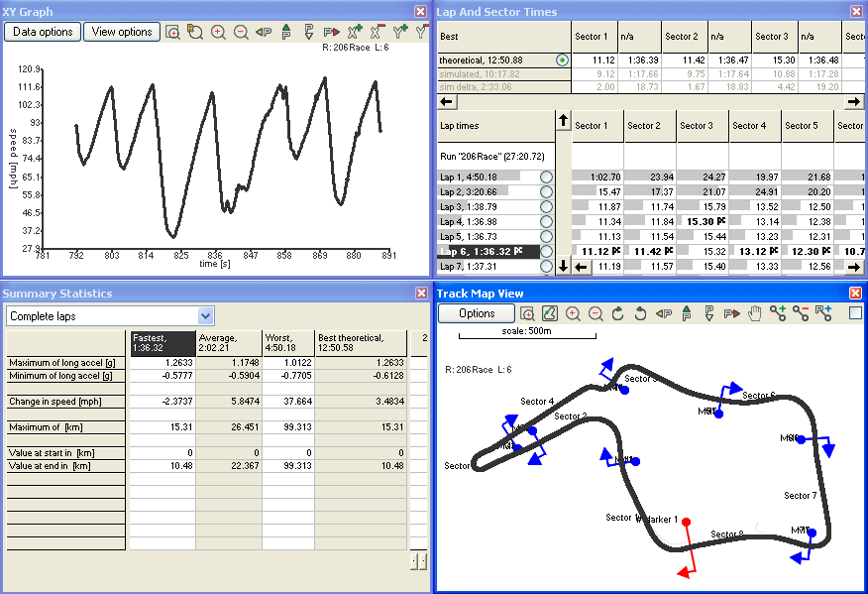Select the Lap 3 radio button

(546, 206)
